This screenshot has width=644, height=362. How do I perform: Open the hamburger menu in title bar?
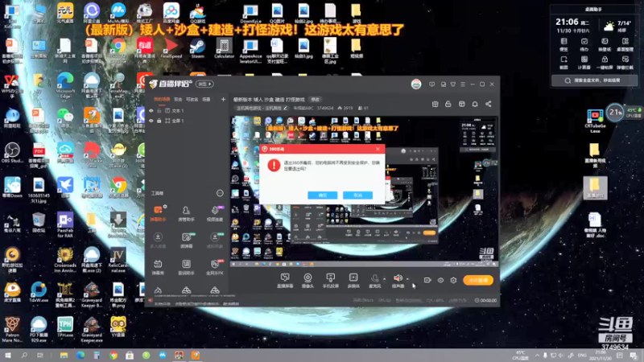[463, 84]
